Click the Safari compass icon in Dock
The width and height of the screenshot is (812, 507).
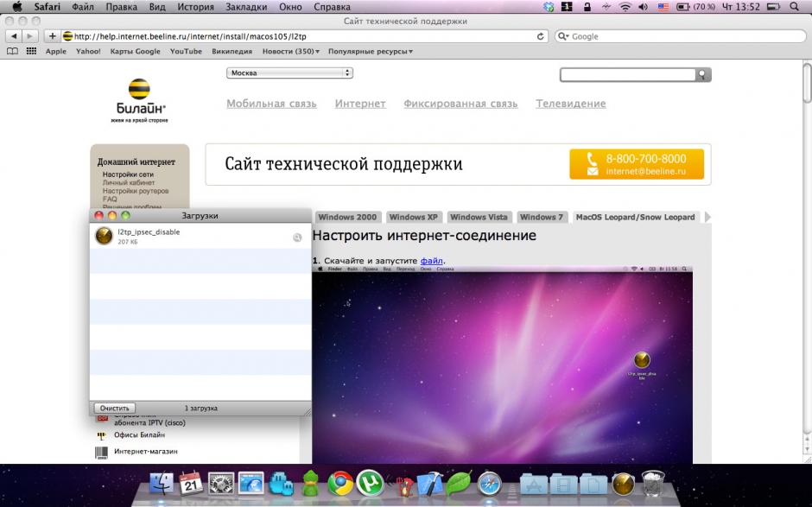490,484
